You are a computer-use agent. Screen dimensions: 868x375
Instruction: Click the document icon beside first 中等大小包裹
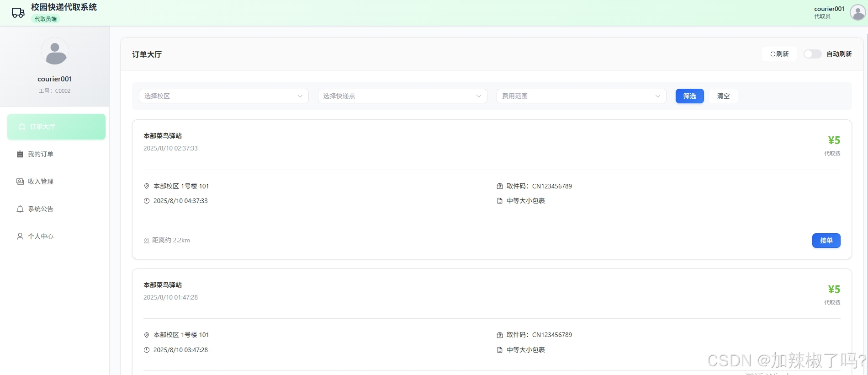[500, 201]
